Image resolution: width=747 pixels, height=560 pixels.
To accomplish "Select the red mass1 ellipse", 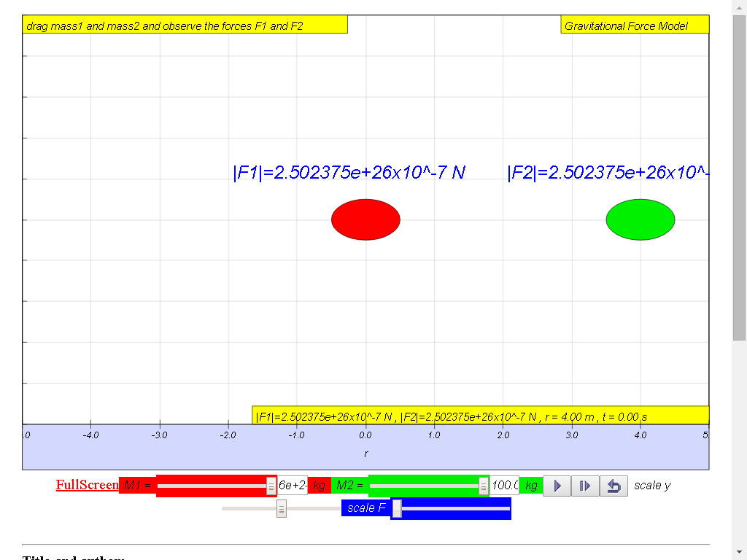I will pos(365,219).
